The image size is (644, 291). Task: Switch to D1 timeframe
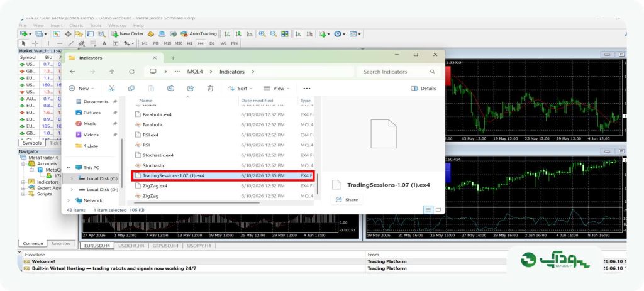point(212,43)
